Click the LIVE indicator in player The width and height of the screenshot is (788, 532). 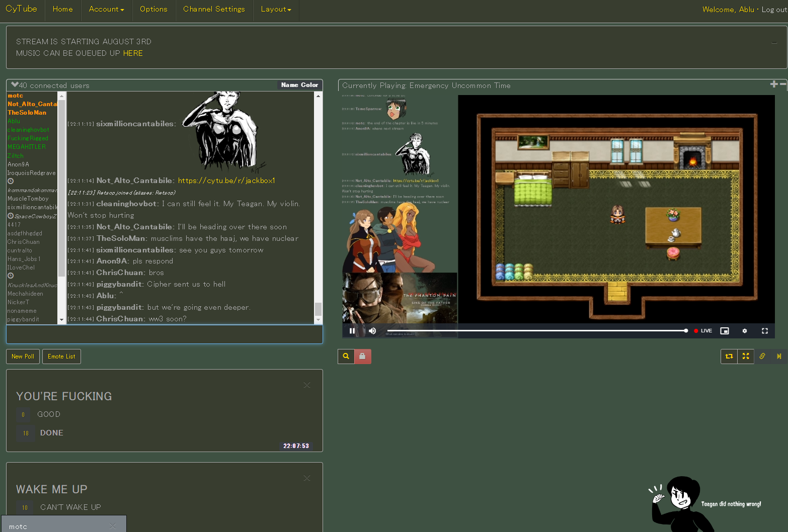coord(703,331)
